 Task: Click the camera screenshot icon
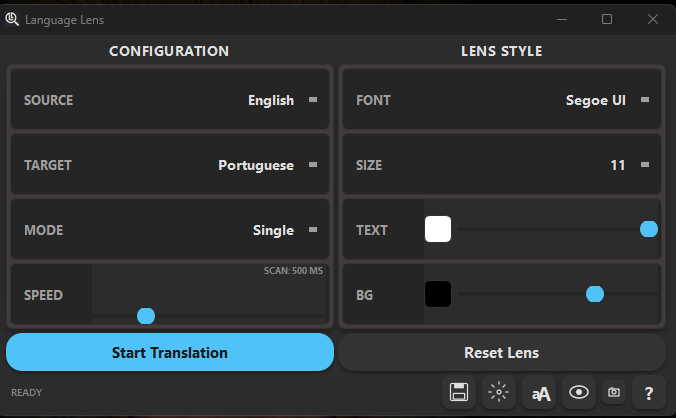[x=614, y=392]
